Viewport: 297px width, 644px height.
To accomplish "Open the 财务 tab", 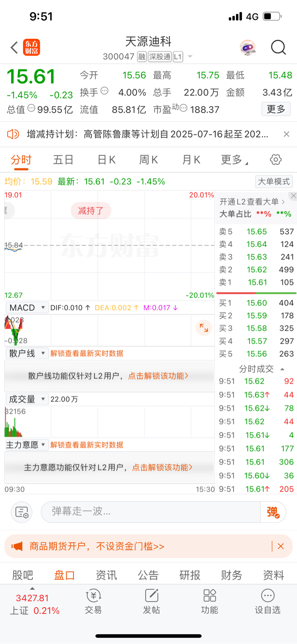I will [x=232, y=575].
